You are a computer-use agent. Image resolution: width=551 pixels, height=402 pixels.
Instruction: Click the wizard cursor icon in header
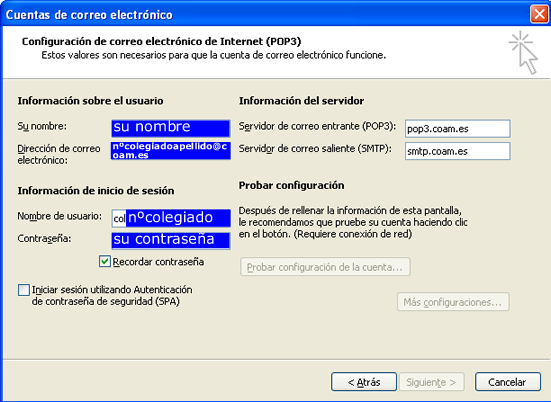[523, 53]
